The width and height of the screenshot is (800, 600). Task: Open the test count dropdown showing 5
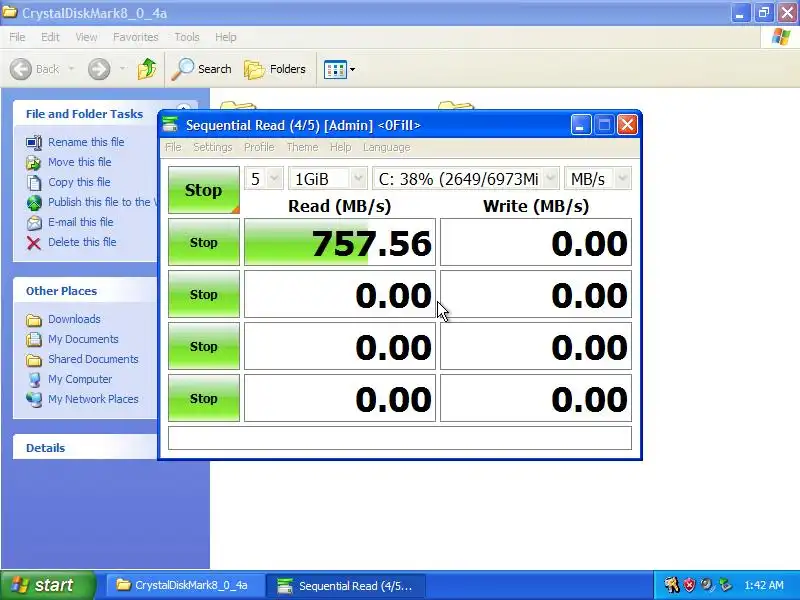[264, 179]
